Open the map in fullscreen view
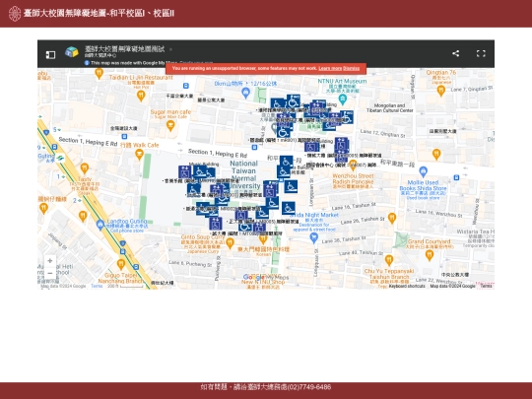The image size is (532, 399). tap(481, 53)
